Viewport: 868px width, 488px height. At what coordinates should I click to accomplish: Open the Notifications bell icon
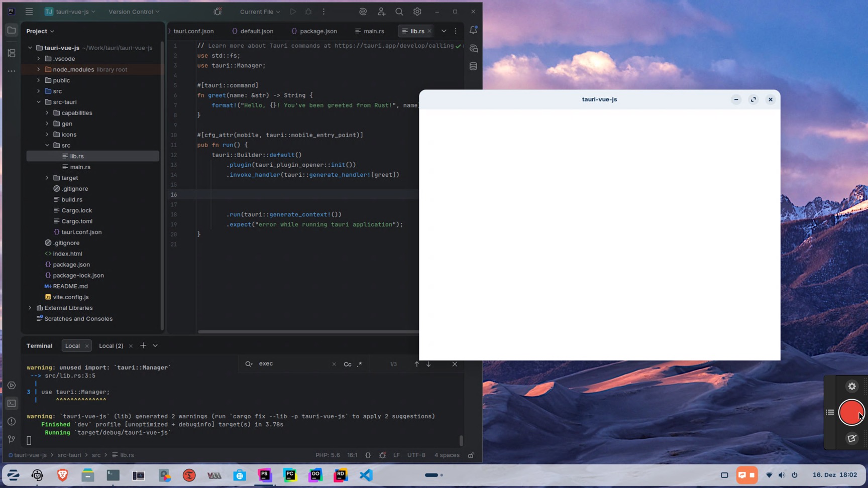pos(473,30)
